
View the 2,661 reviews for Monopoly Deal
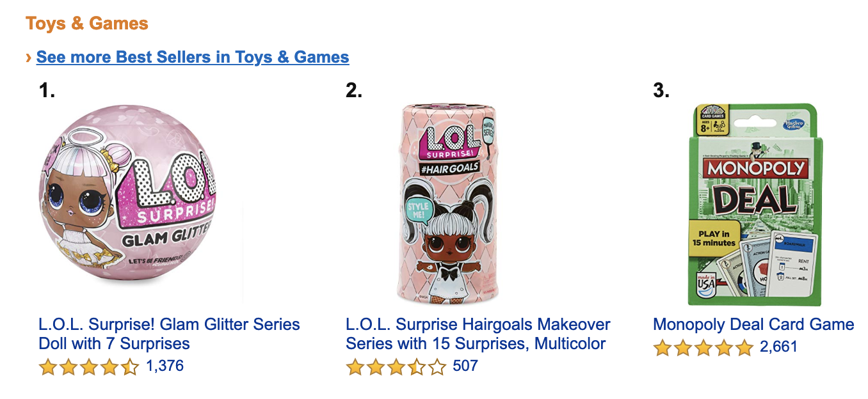(778, 347)
